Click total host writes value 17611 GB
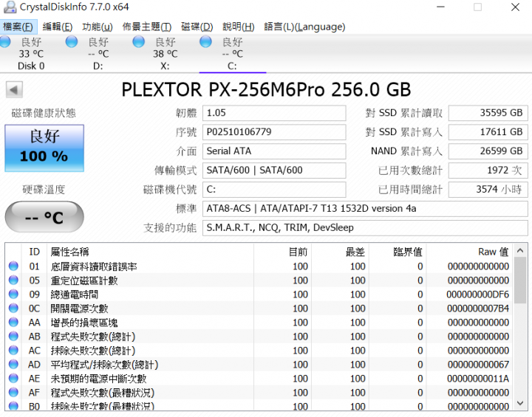Viewport: 532px width, 417px height. [488, 132]
